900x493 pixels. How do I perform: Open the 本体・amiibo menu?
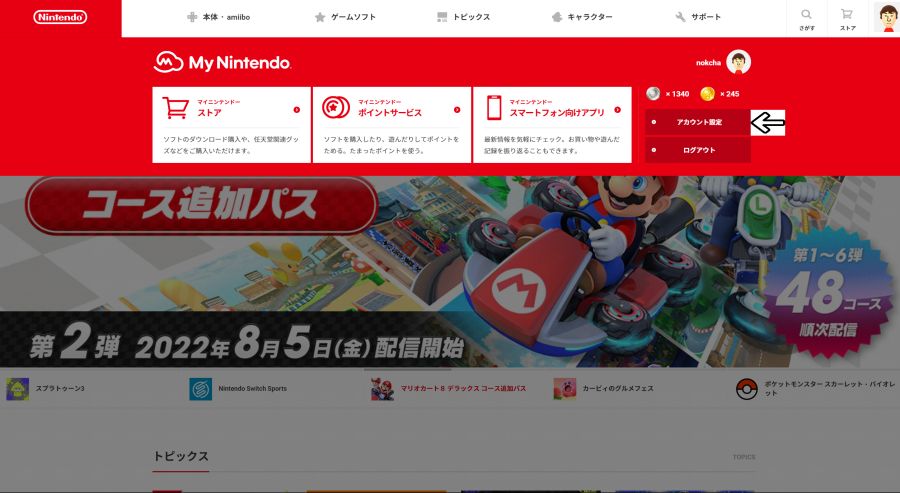(x=220, y=17)
